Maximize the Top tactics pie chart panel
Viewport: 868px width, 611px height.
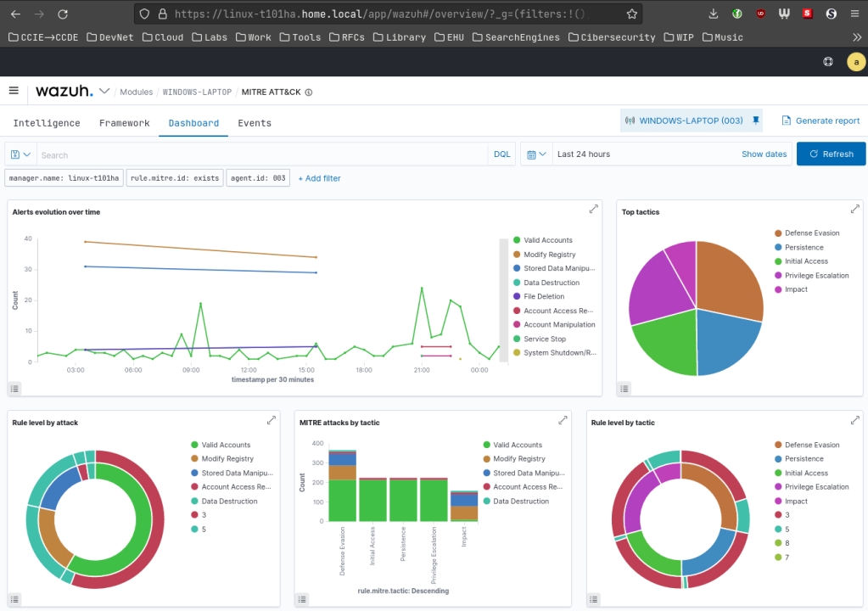pos(854,209)
